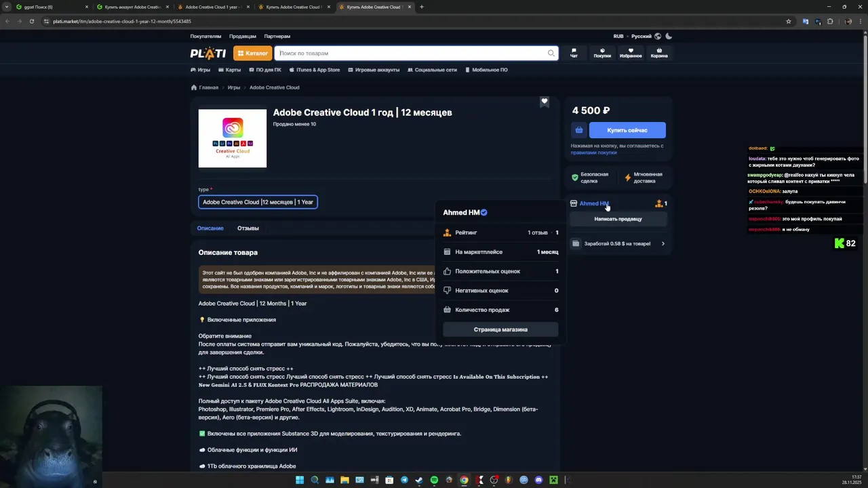Open File Explorer from taskbar

(x=344, y=480)
